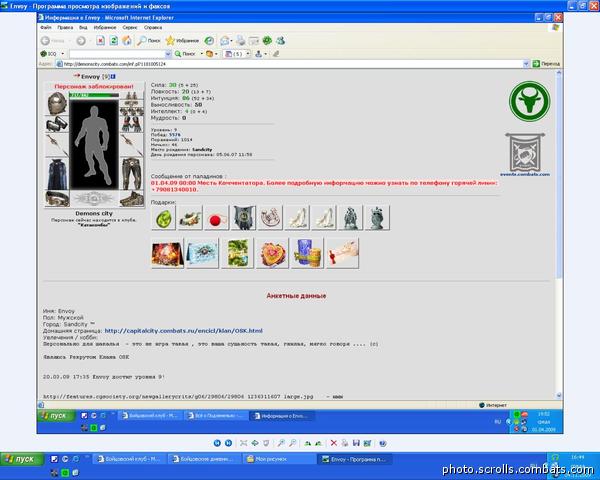Viewport: 600px width, 480px height.
Task: Open the fireworks postcard gift thumbnail
Action: [x=167, y=253]
